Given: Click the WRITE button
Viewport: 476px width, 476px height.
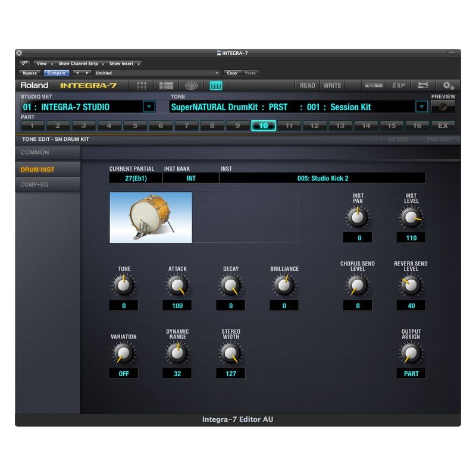Looking at the screenshot, I should pos(332,86).
